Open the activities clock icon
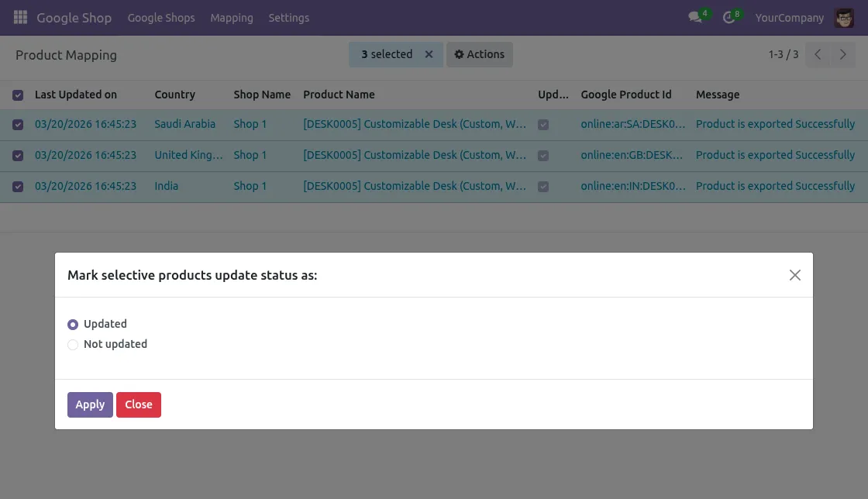 (x=728, y=18)
